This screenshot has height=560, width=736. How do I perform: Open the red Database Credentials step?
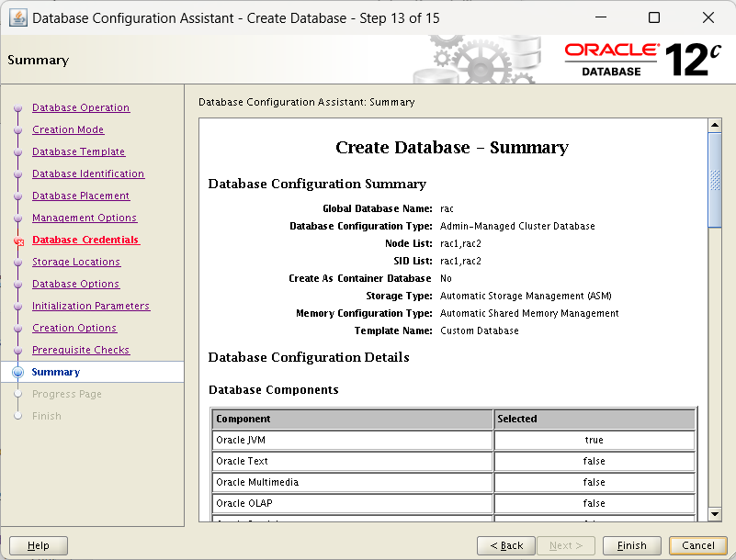(x=85, y=240)
